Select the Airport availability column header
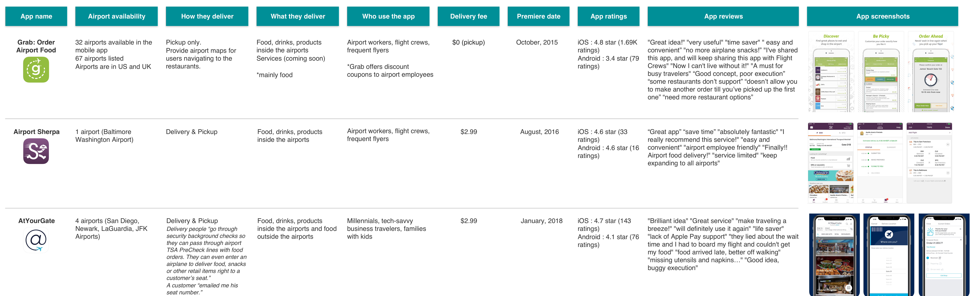The height and width of the screenshot is (296, 980). 116,16
